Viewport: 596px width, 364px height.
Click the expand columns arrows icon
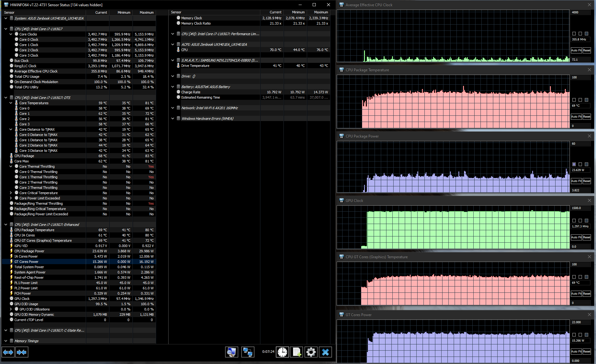click(x=8, y=352)
